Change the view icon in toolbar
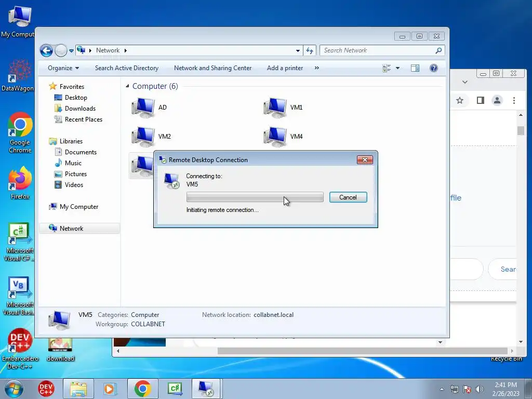Viewport: 532px width, 399px height. 387,68
